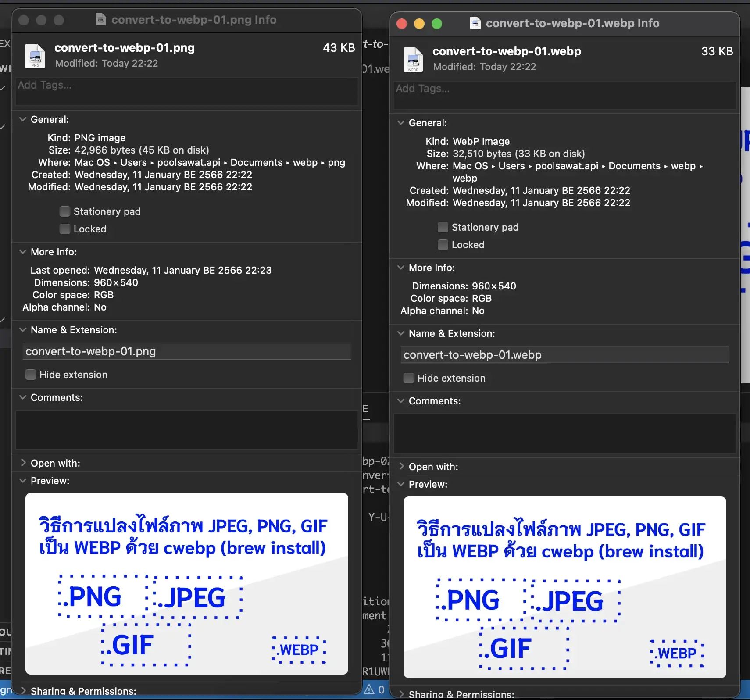This screenshot has height=700, width=750.
Task: Expand Open with section in png Info window
Action: tap(23, 463)
